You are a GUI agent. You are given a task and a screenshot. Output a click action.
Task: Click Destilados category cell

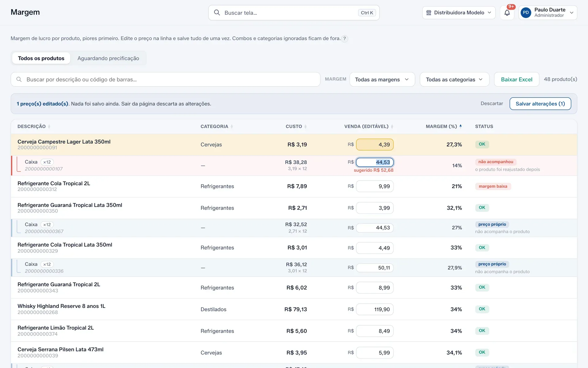(x=213, y=309)
